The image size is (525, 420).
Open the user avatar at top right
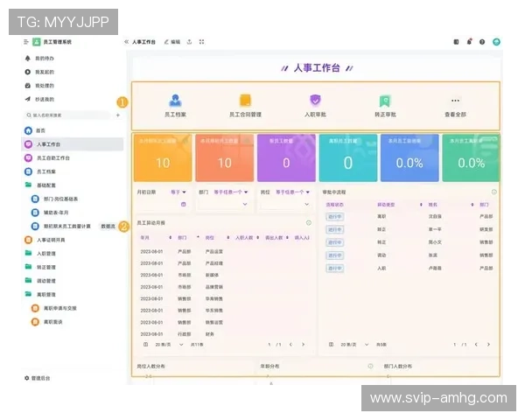click(x=496, y=42)
